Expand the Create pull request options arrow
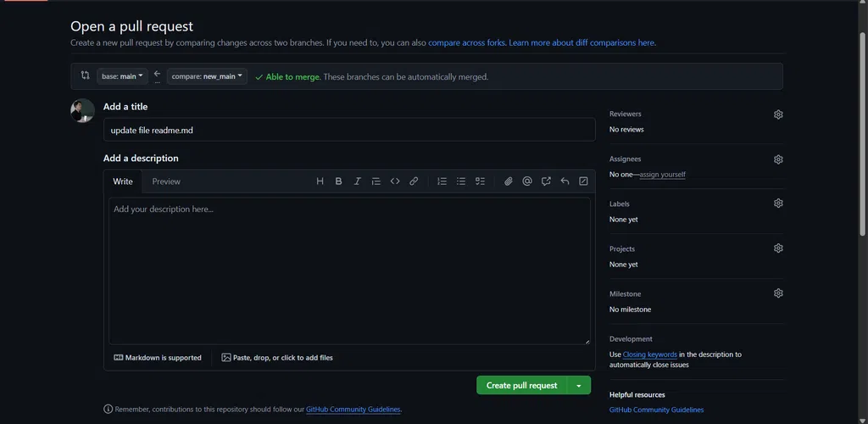This screenshot has height=424, width=868. (579, 385)
